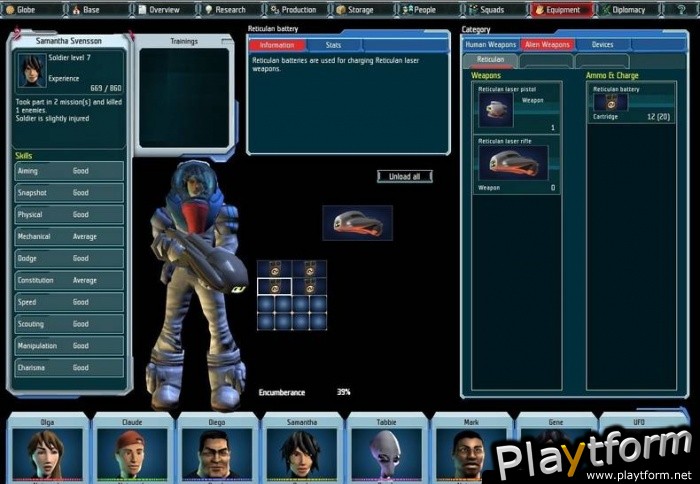Click the Charisma skill row
The width and height of the screenshot is (700, 484).
pyautogui.click(x=69, y=368)
